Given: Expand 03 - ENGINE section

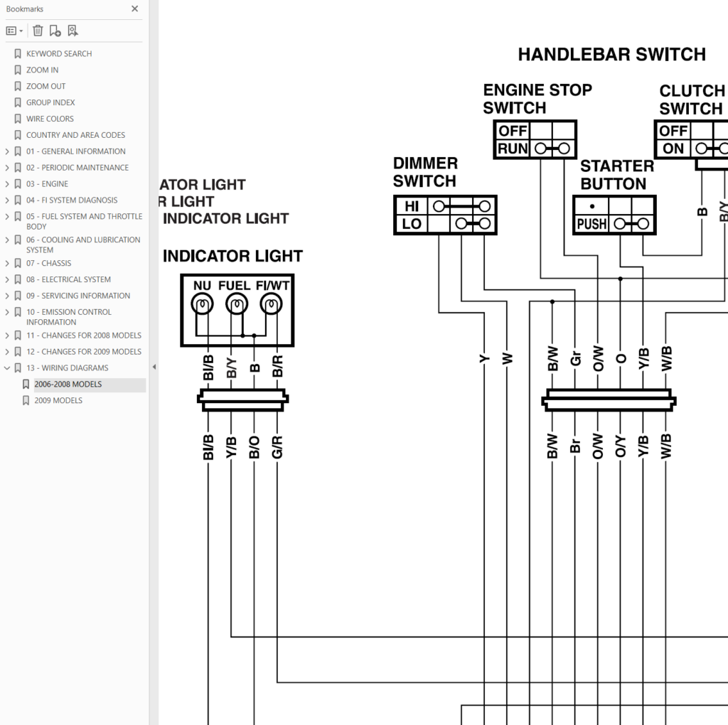Looking at the screenshot, I should click(x=7, y=184).
